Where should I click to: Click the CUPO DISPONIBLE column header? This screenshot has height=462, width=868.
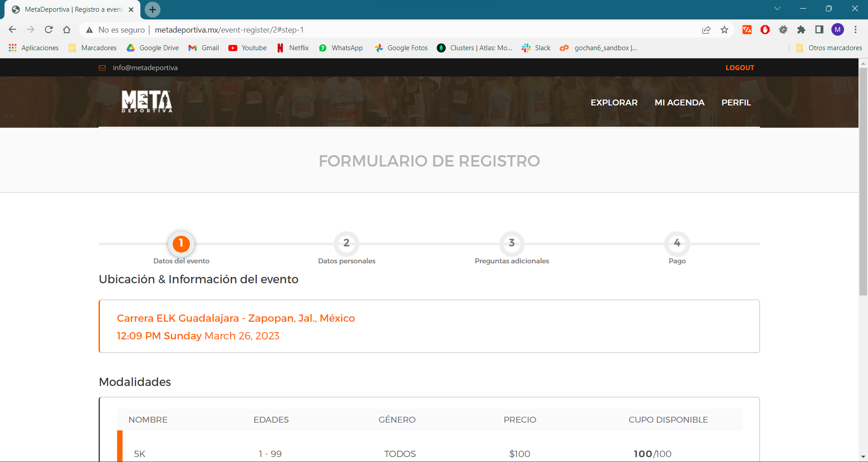[x=668, y=420]
